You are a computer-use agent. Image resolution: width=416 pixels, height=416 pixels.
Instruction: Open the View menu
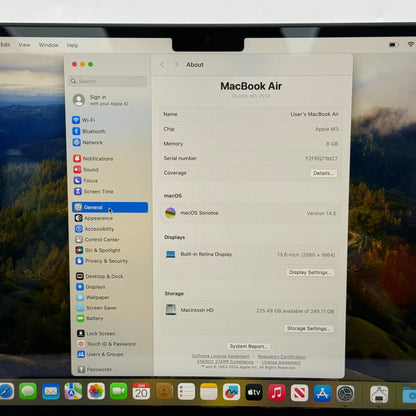coord(24,45)
